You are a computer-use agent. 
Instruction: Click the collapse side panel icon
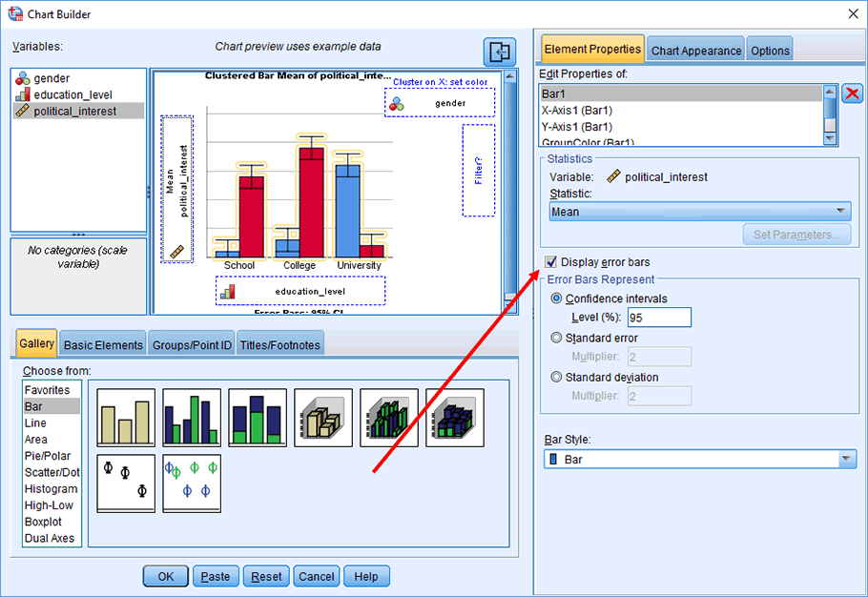point(499,52)
